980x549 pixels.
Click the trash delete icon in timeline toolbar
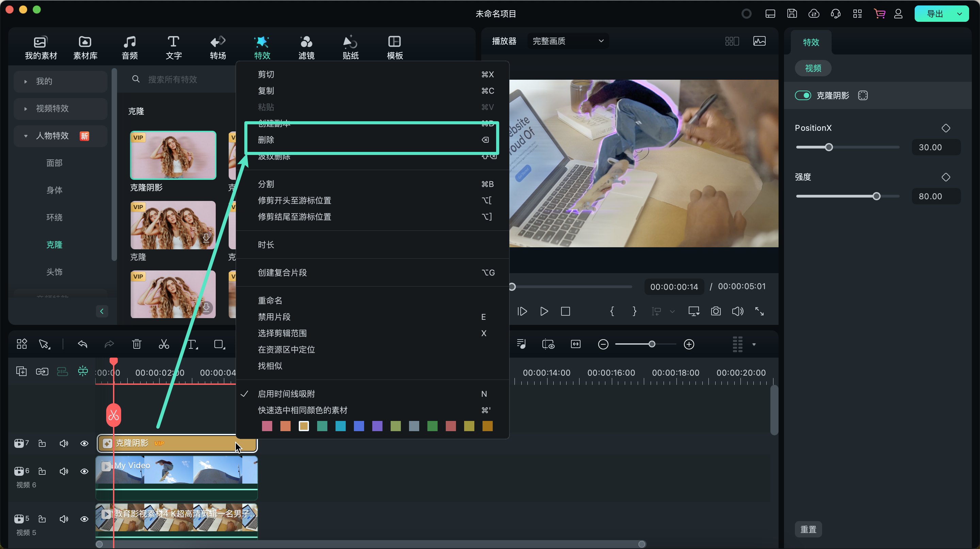(x=136, y=344)
